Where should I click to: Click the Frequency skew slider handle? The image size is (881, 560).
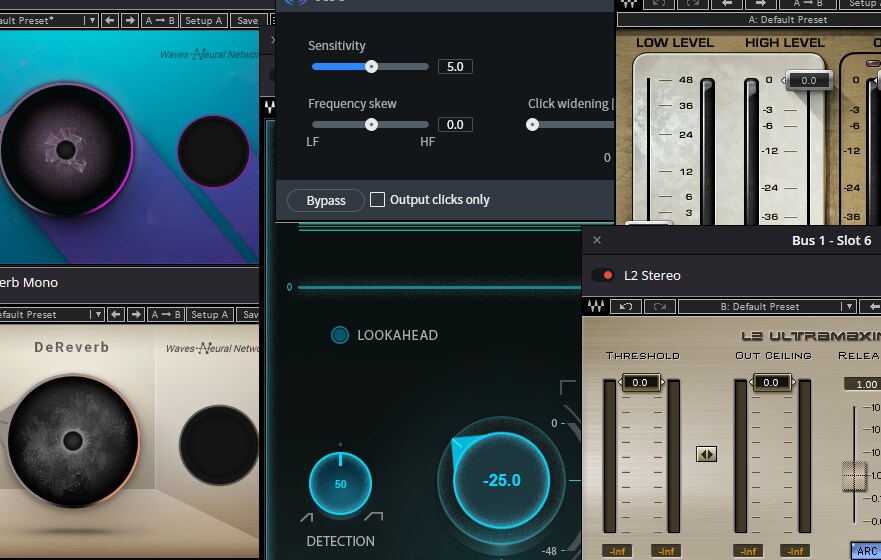(371, 125)
